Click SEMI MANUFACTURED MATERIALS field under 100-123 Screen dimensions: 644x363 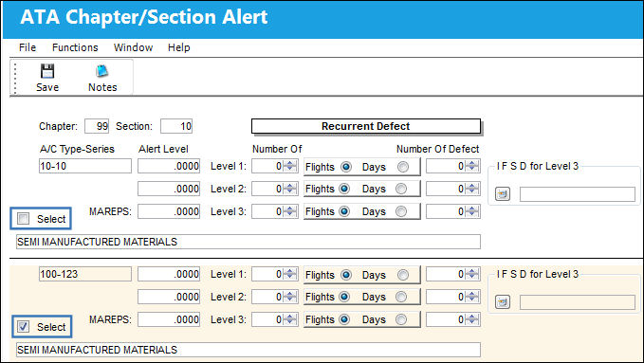coord(248,350)
